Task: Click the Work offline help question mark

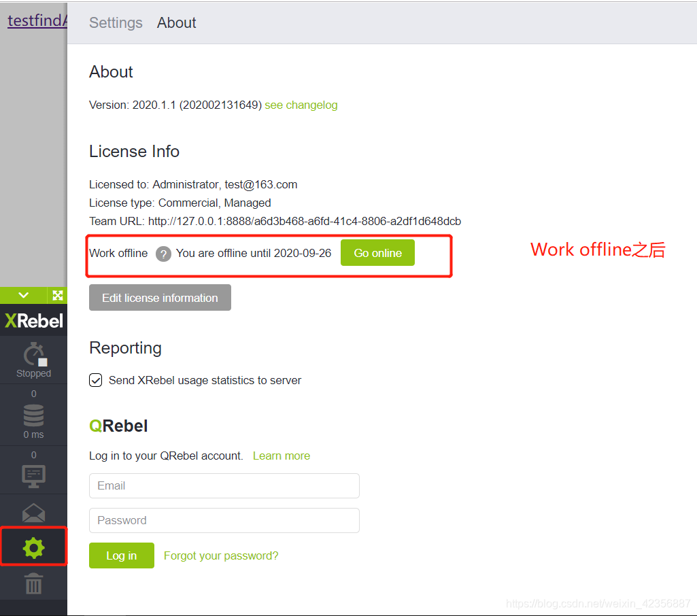Action: pyautogui.click(x=163, y=254)
